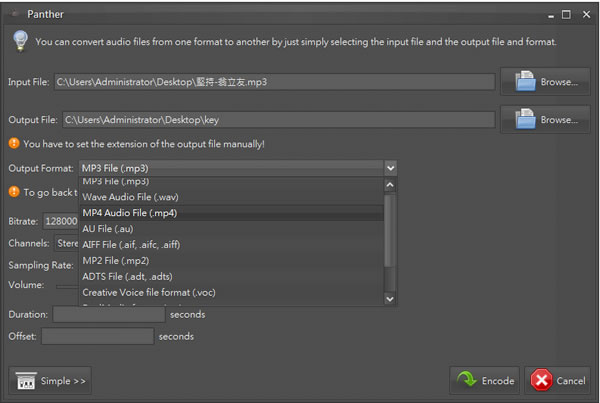The width and height of the screenshot is (600, 403).
Task: Click the Browse button for Input File
Action: pyautogui.click(x=545, y=82)
